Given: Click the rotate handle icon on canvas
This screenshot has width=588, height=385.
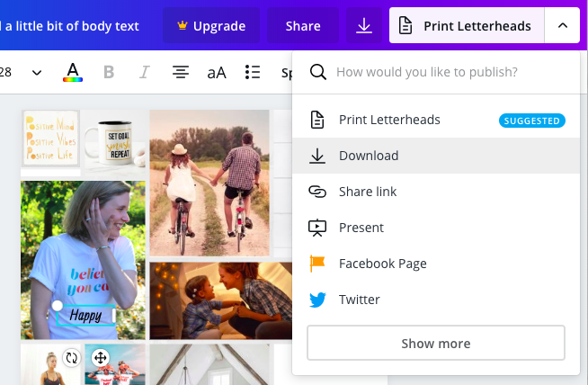Looking at the screenshot, I should pyautogui.click(x=72, y=357).
